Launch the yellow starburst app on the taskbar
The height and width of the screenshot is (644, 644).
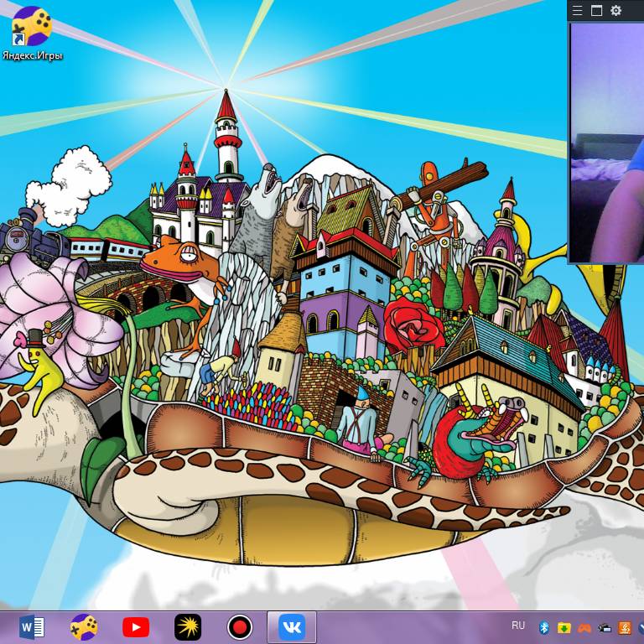188,627
